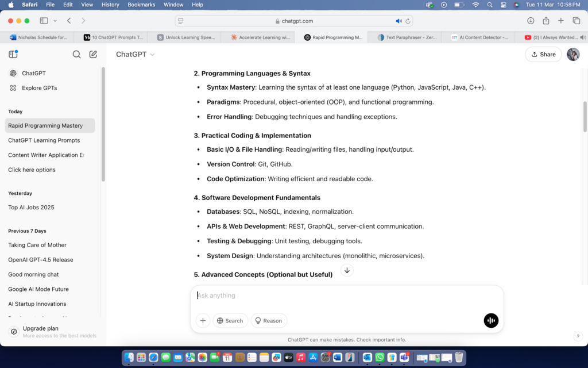Open the Bookmarks menu in menu bar
The image size is (588, 368).
point(141,5)
